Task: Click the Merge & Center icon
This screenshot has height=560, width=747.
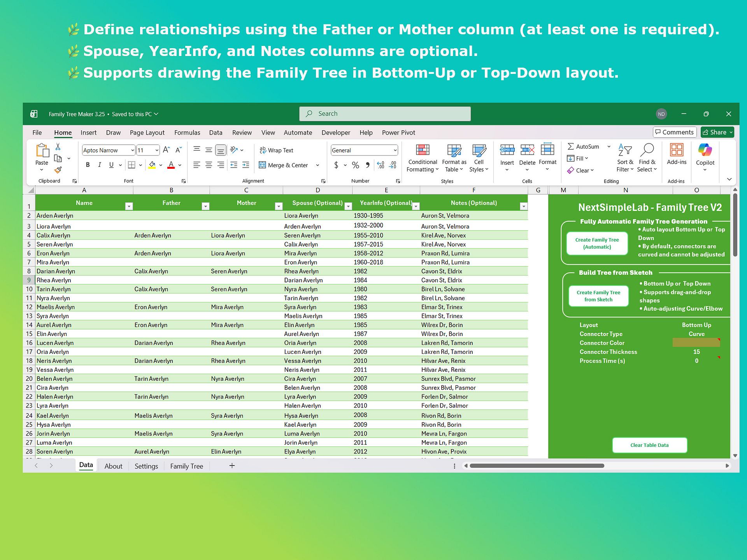Action: (x=262, y=165)
